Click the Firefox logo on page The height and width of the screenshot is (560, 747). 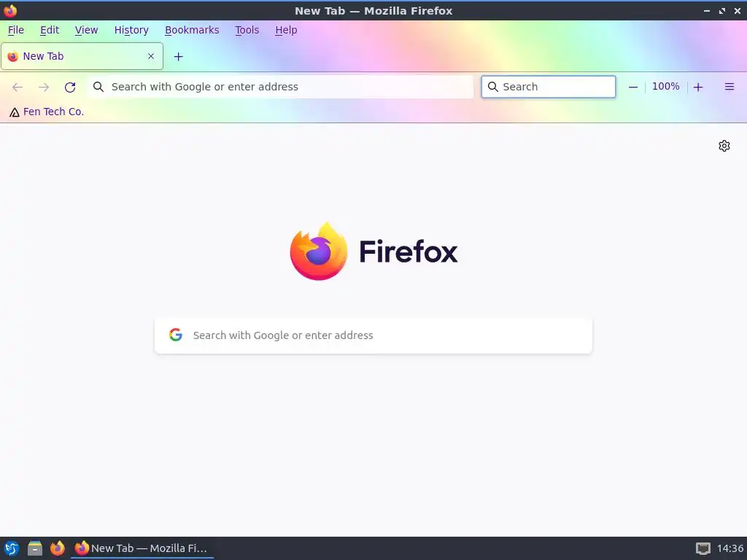click(x=373, y=252)
